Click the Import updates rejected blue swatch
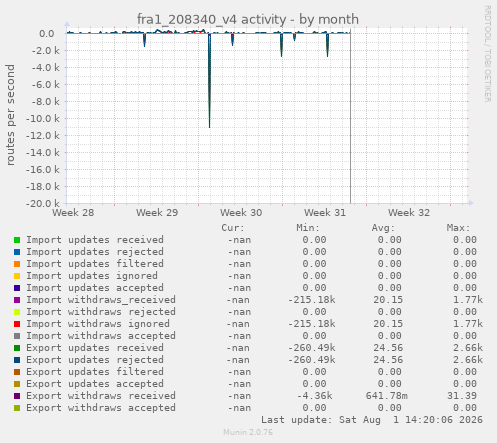 tap(17, 252)
